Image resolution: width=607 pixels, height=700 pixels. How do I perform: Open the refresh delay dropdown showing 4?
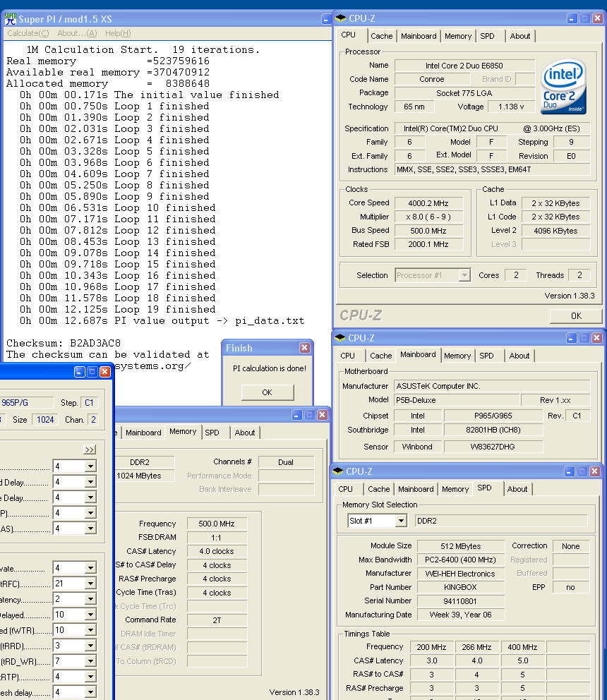point(74,692)
